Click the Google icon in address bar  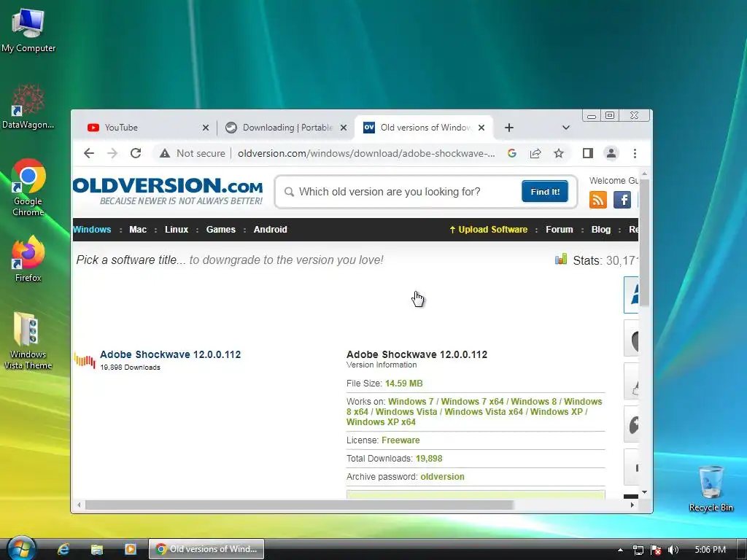512,153
